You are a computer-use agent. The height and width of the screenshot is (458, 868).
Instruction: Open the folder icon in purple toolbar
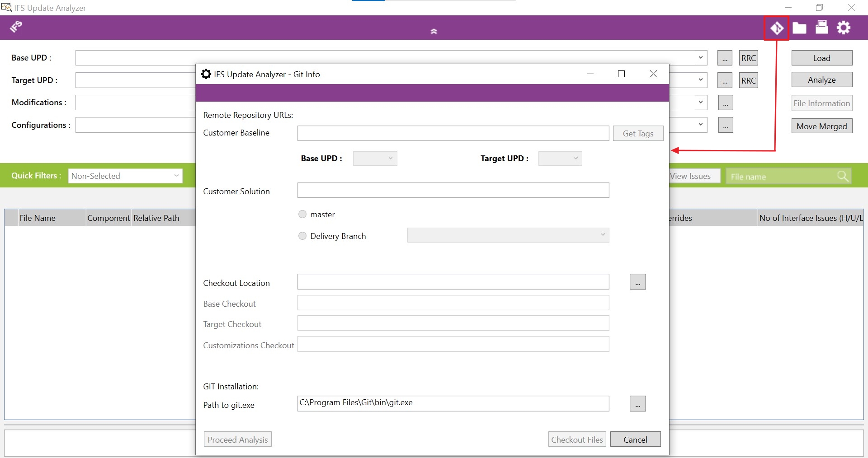pos(799,28)
